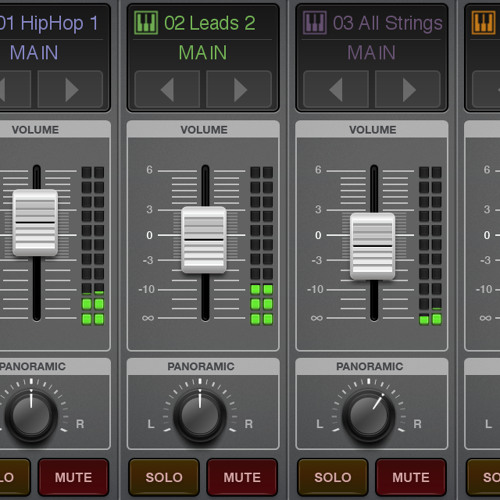Screen dimensions: 500x500
Task: Click the 01 HipHop 1 volume fader handle
Action: pos(35,222)
